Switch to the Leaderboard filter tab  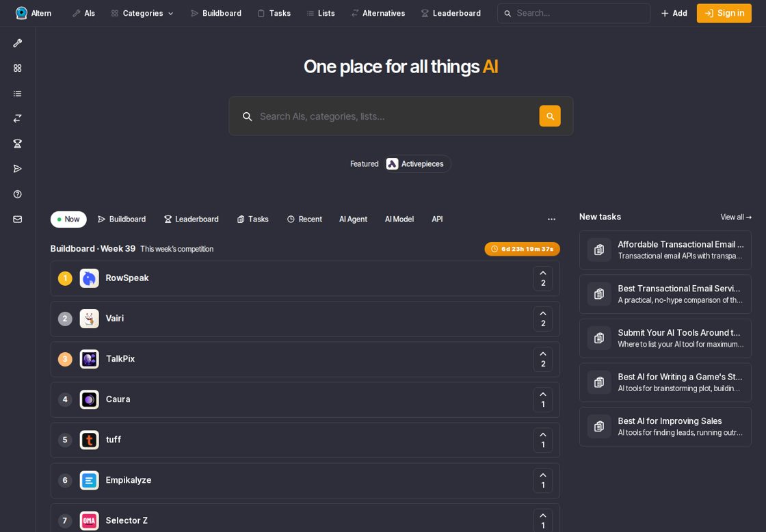coord(191,220)
